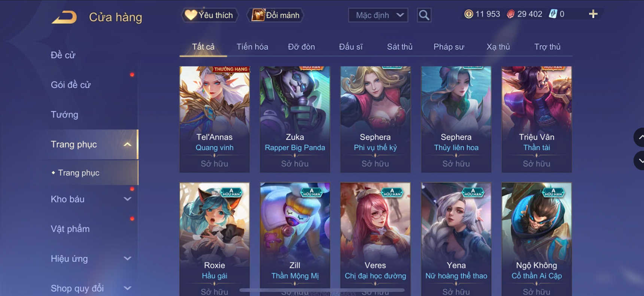Open Tướng in the sidebar

coord(64,115)
